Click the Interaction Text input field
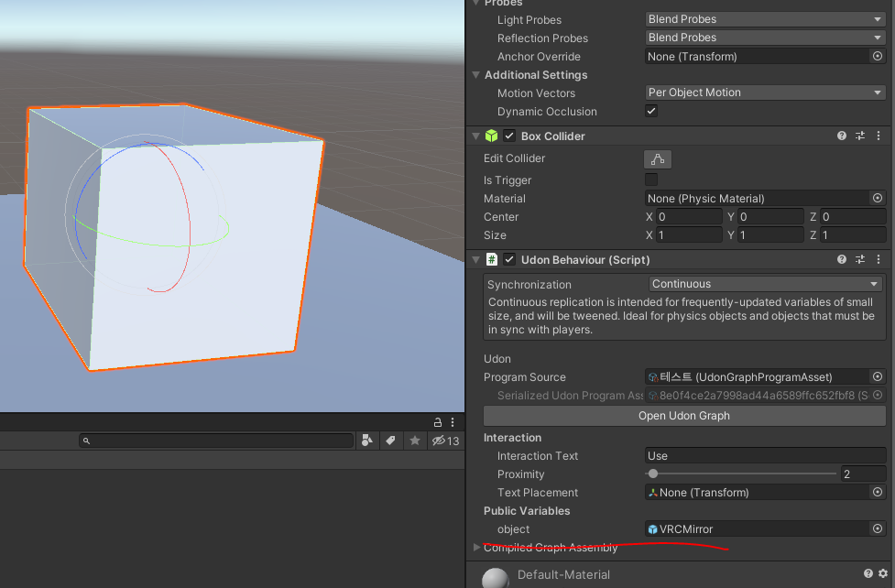The height and width of the screenshot is (588, 895). click(766, 455)
